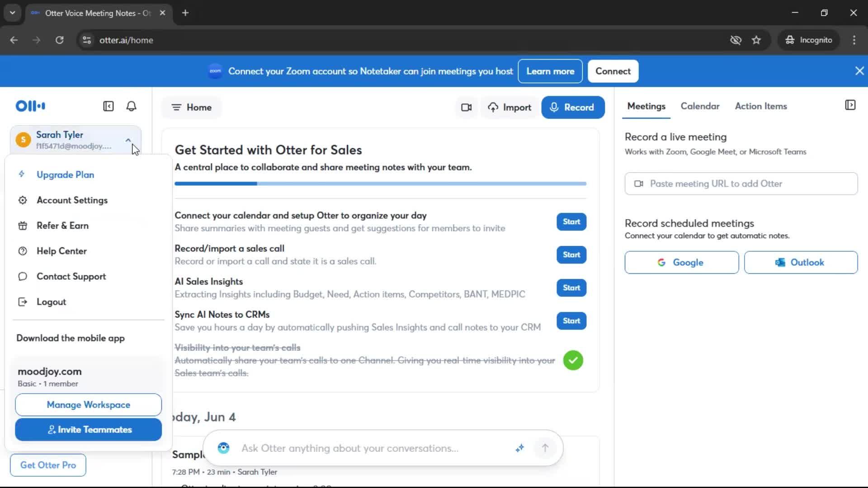Click the Get Started progress bar

pyautogui.click(x=380, y=184)
